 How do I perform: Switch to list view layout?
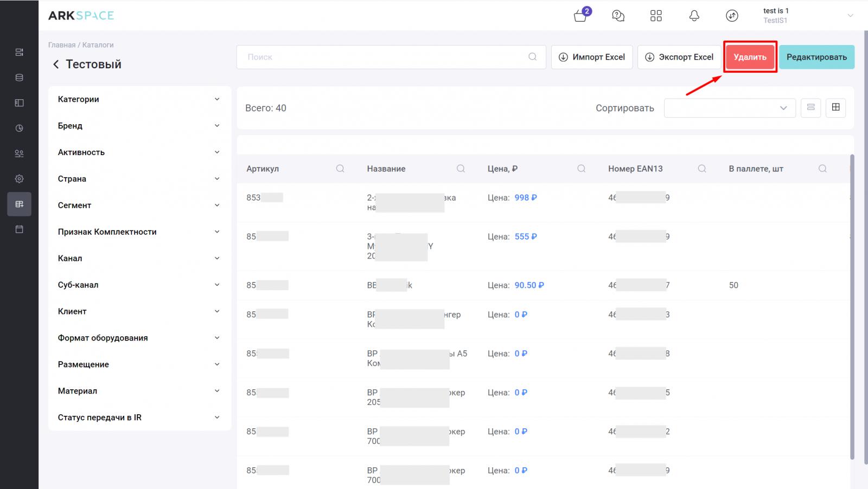click(x=810, y=107)
